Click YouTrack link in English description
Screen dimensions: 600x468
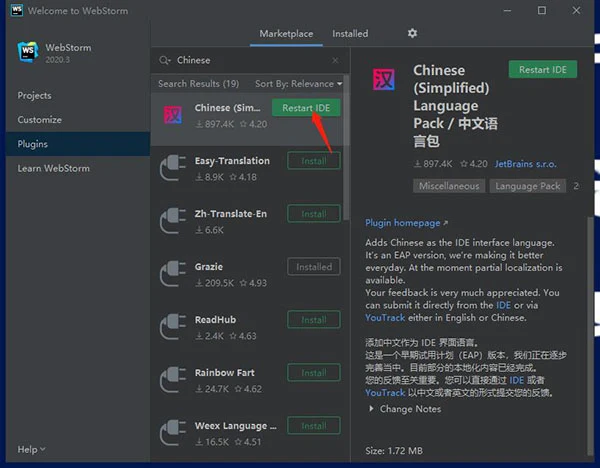[385, 318]
